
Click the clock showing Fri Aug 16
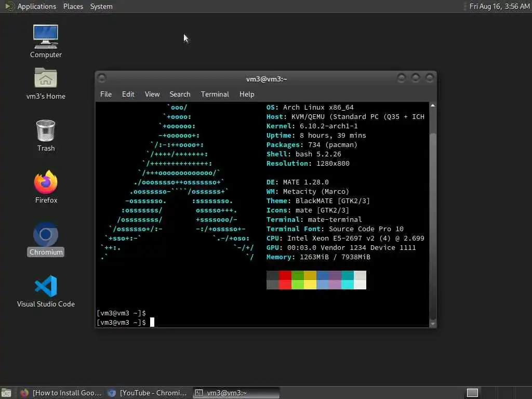(499, 6)
